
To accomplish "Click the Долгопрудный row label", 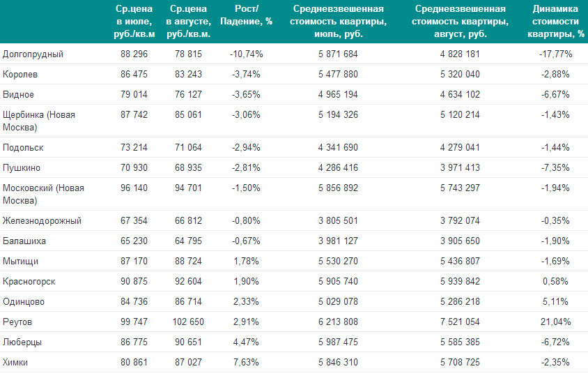I will point(33,54).
